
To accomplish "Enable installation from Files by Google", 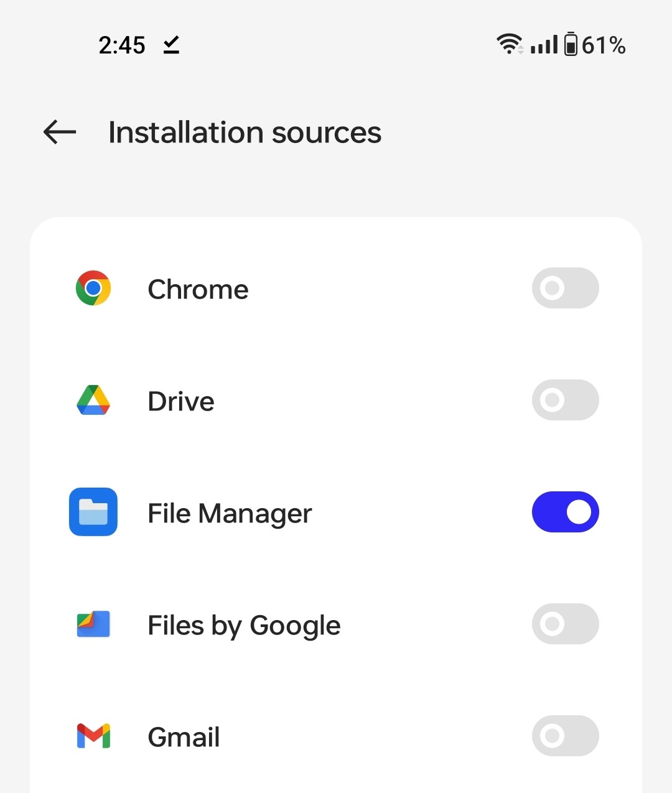I will tap(565, 624).
